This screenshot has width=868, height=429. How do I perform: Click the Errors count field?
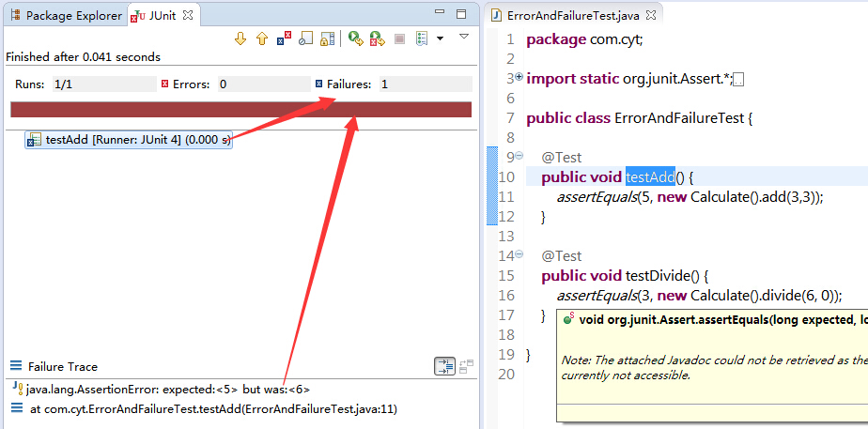pos(264,84)
